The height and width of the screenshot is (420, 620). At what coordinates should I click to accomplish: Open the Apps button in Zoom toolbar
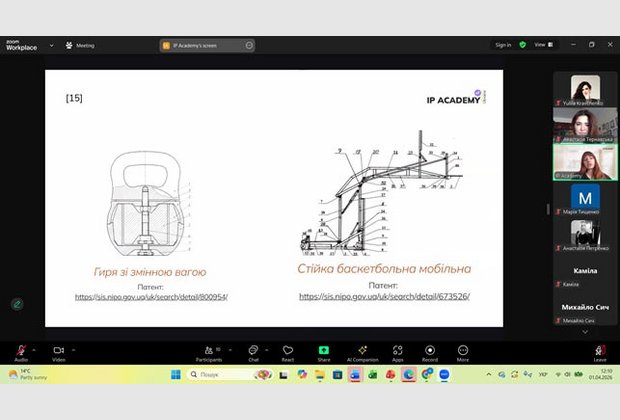pos(397,353)
